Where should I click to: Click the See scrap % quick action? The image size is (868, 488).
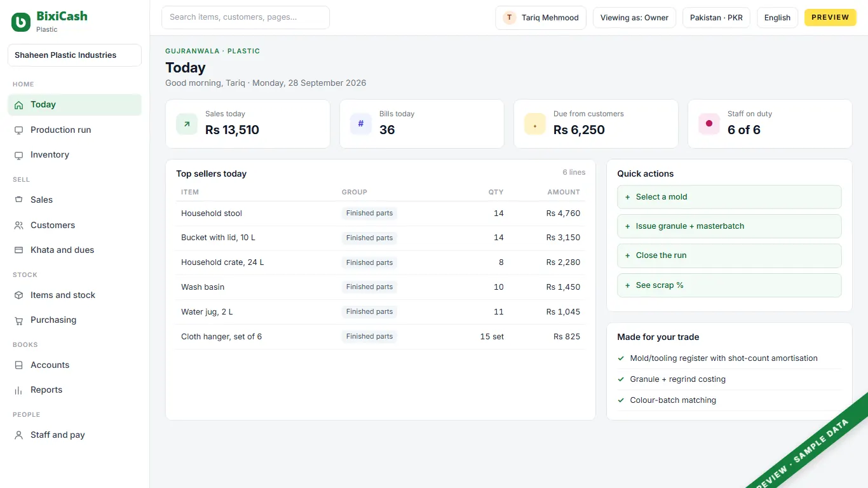pyautogui.click(x=729, y=285)
